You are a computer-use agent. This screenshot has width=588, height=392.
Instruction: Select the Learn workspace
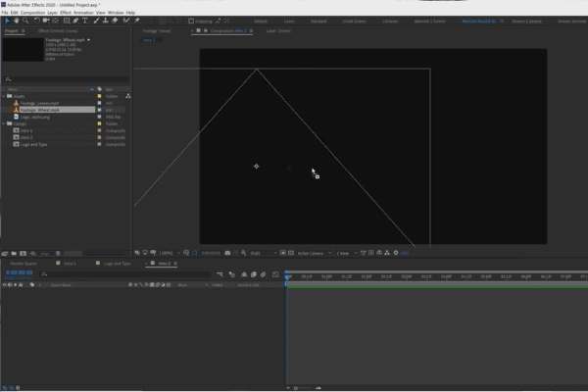click(289, 22)
